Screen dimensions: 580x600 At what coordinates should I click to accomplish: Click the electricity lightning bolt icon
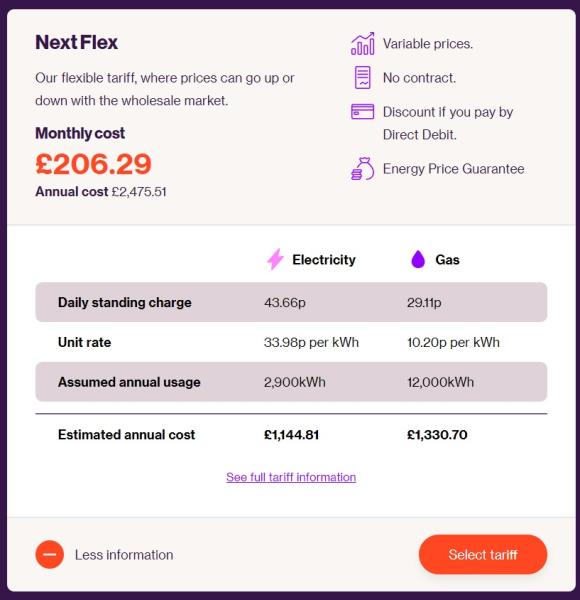pos(275,259)
